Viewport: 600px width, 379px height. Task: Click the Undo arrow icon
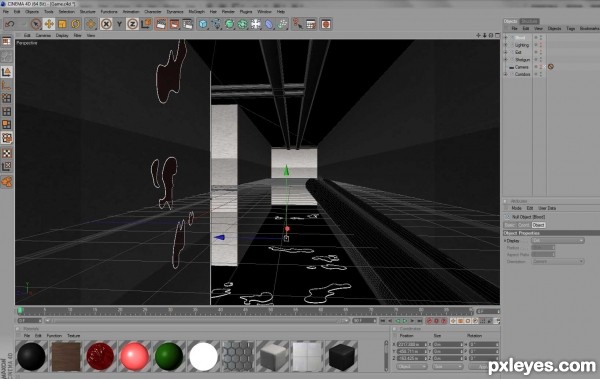10,24
